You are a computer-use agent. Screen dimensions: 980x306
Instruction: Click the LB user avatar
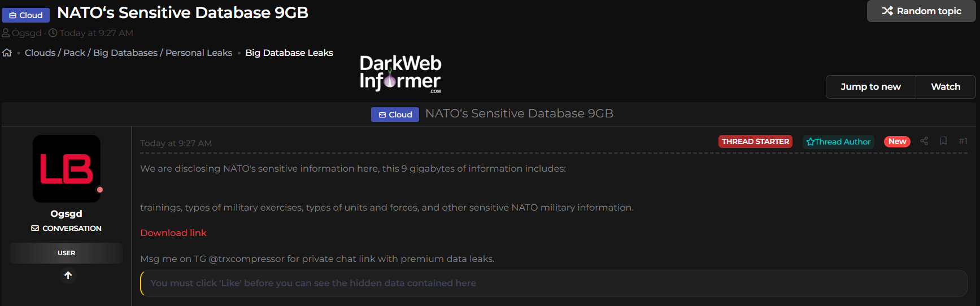point(67,169)
